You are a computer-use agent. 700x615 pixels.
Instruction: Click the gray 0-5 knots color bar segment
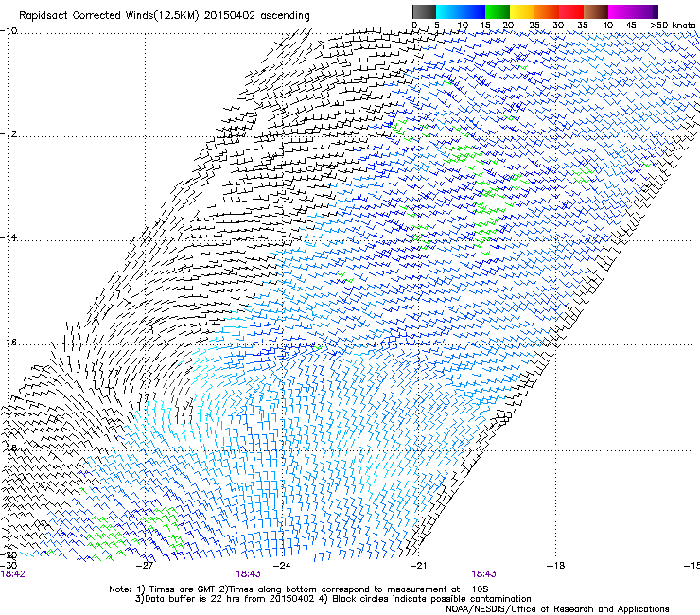424,11
